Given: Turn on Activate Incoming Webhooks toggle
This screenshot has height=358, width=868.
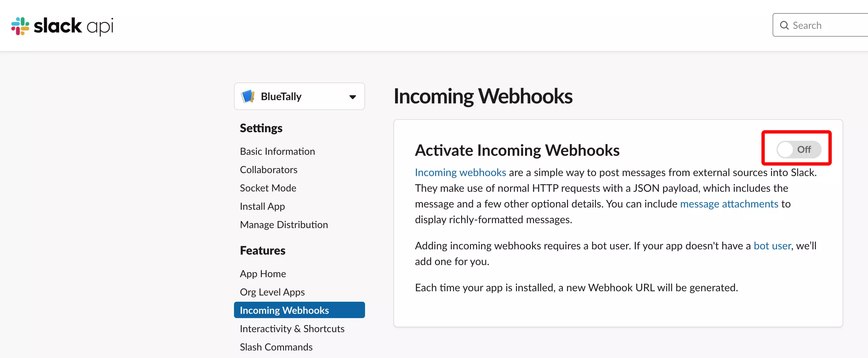Looking at the screenshot, I should [x=799, y=150].
